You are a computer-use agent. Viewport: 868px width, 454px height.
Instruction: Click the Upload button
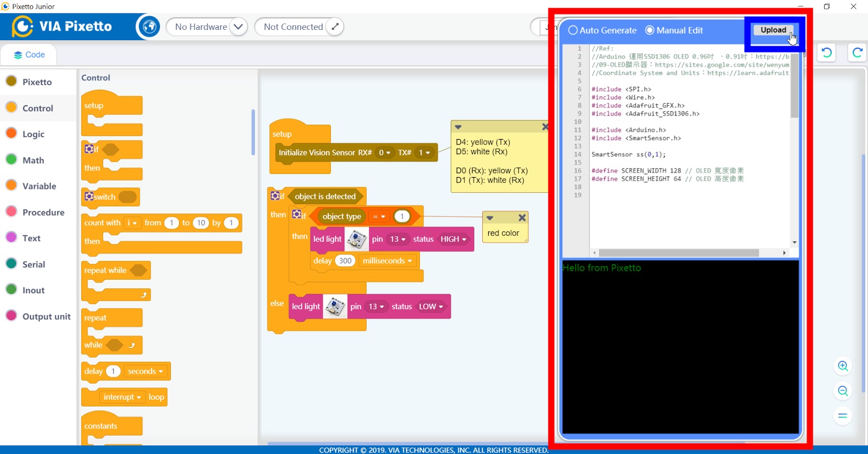click(x=773, y=30)
